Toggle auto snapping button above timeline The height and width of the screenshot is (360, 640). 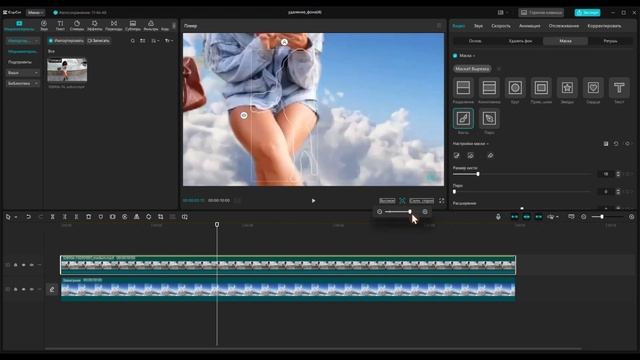coord(527,217)
